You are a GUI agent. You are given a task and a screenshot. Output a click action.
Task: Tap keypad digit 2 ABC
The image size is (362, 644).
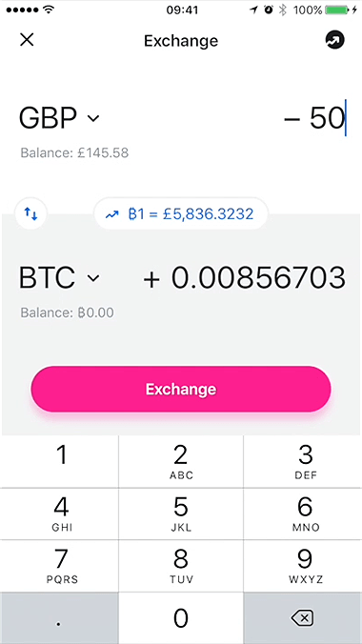click(x=181, y=461)
